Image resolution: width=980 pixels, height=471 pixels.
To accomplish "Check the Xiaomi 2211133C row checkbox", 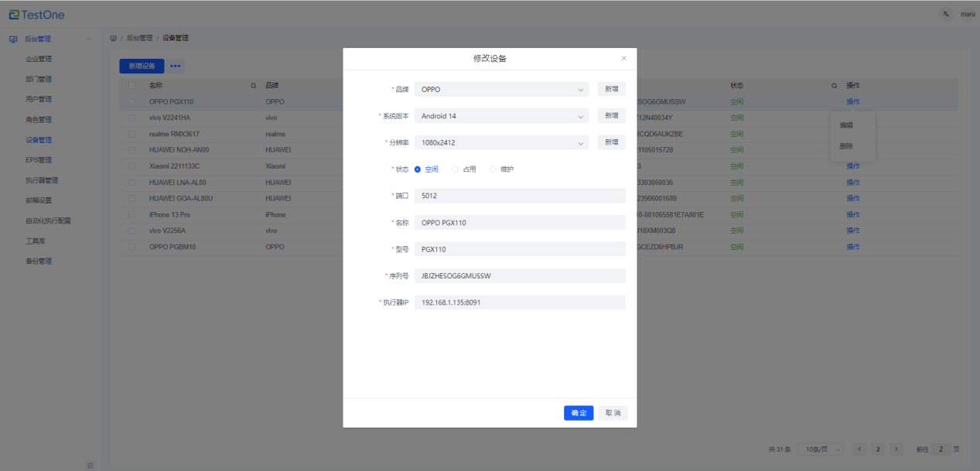I will [132, 166].
